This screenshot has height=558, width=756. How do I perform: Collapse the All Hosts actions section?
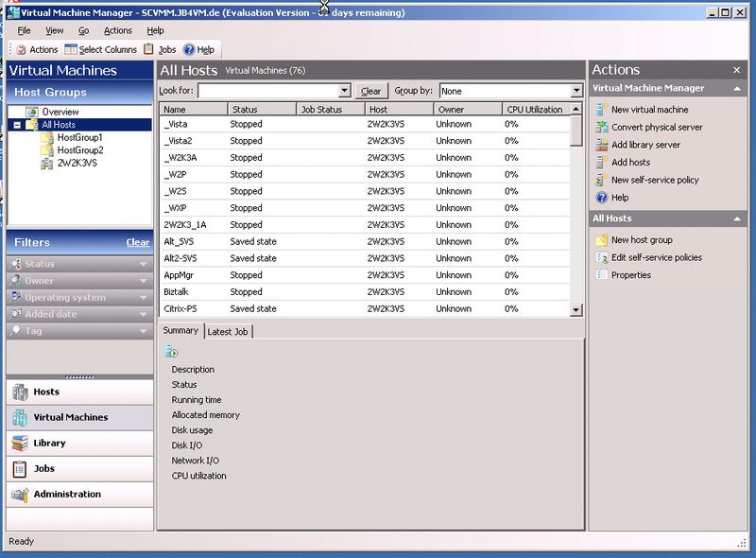point(737,218)
